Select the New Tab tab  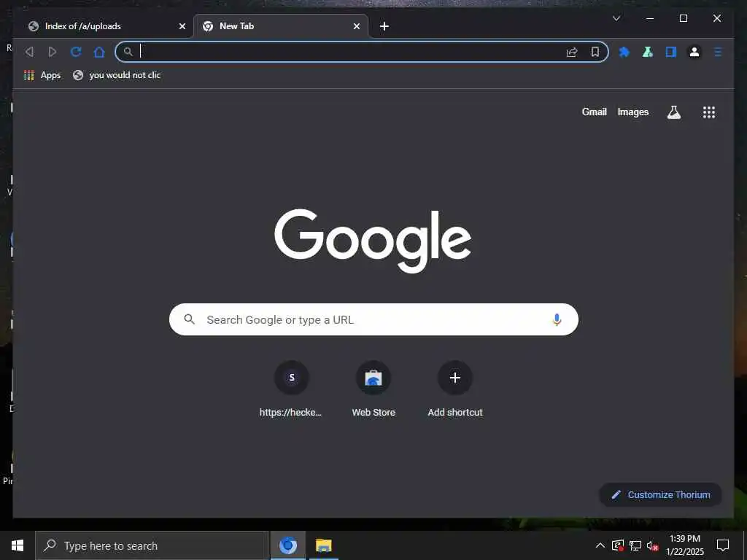click(281, 26)
